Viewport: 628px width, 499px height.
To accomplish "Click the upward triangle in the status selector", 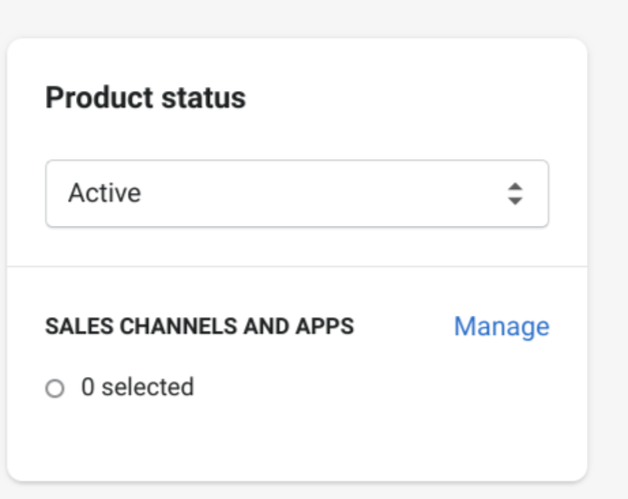I will [515, 186].
